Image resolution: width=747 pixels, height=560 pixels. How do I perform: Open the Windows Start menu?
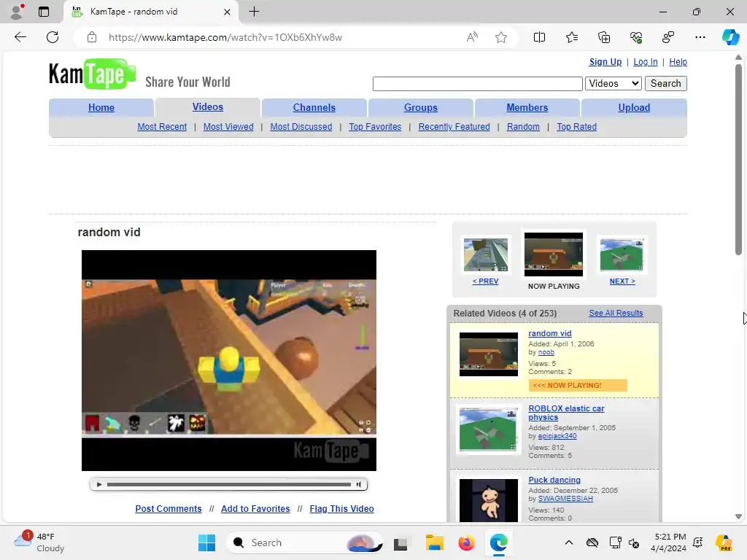click(x=206, y=542)
